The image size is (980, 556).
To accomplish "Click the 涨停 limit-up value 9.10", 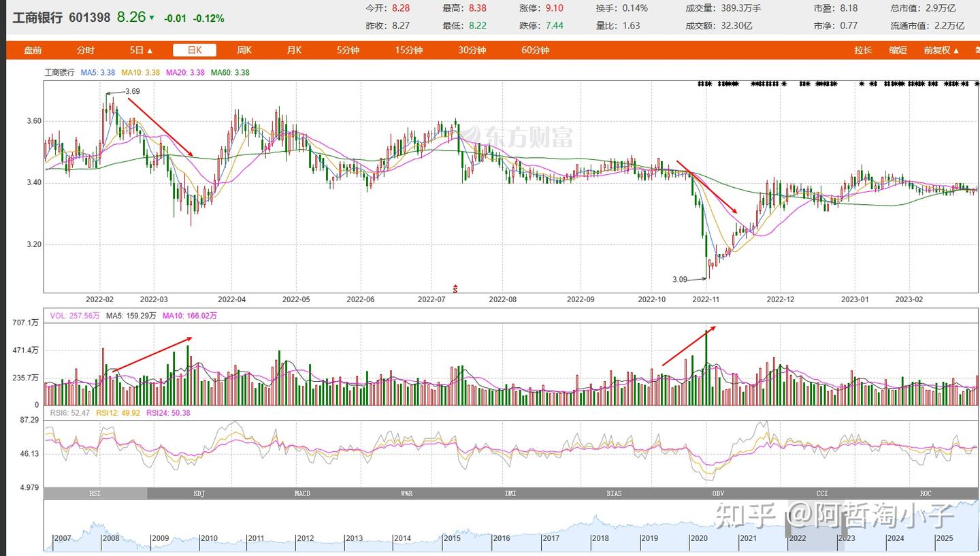I will pos(554,8).
